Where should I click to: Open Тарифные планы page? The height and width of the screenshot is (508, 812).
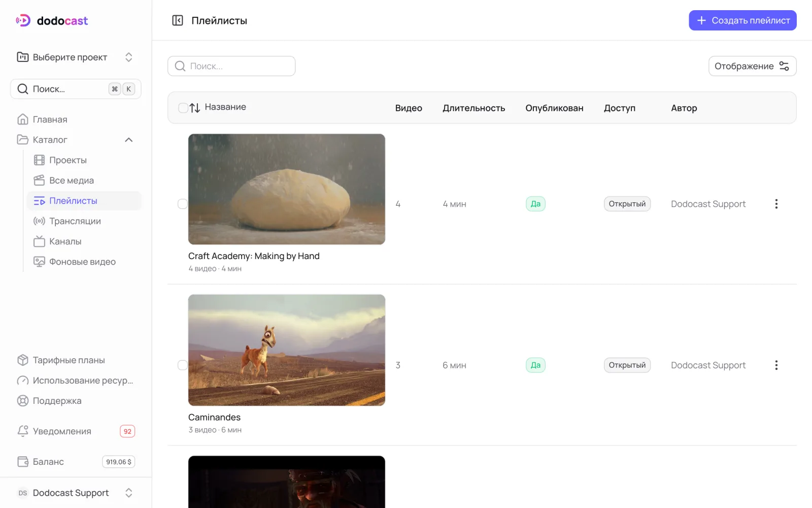(x=76, y=360)
